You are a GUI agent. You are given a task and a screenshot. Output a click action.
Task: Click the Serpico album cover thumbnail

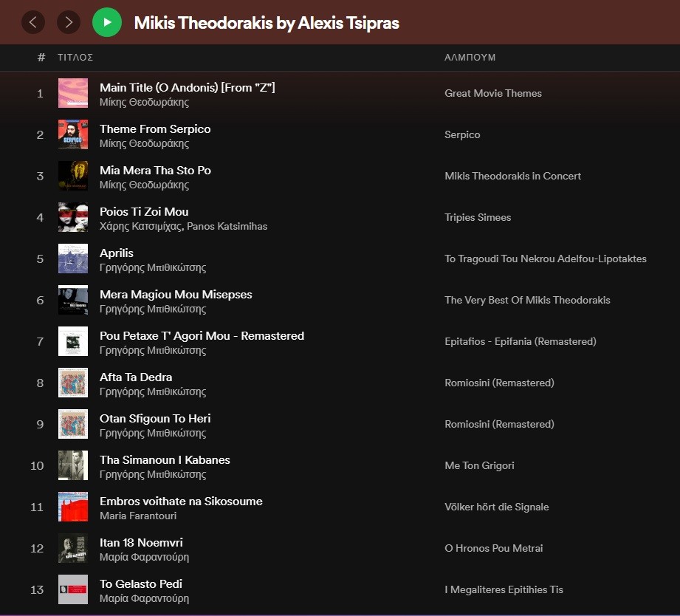[73, 134]
